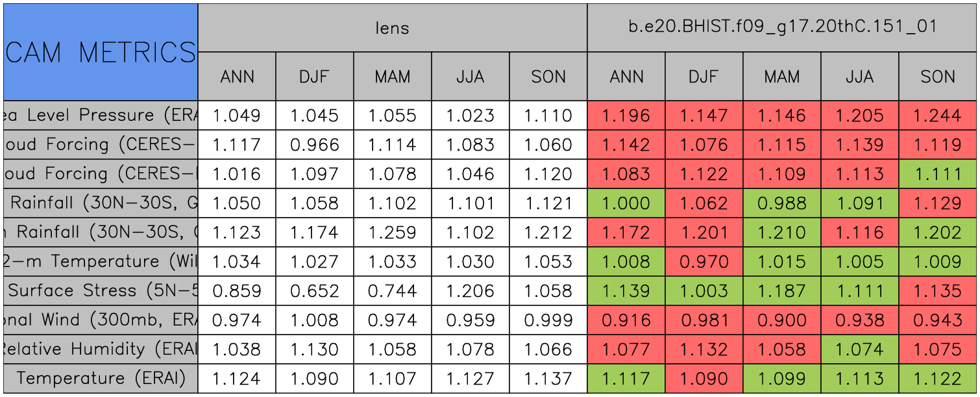
Task: Click the lens 0.652 value cell
Action: click(x=314, y=291)
